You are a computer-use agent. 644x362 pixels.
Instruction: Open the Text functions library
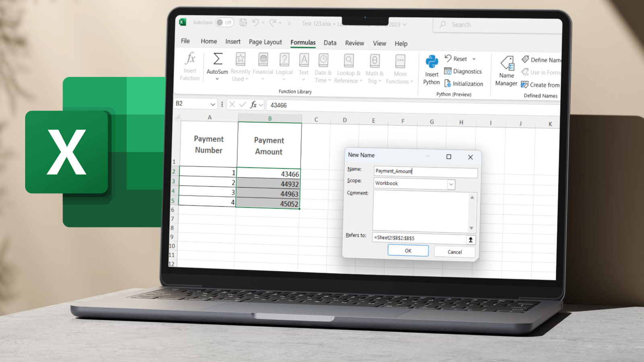click(x=304, y=67)
